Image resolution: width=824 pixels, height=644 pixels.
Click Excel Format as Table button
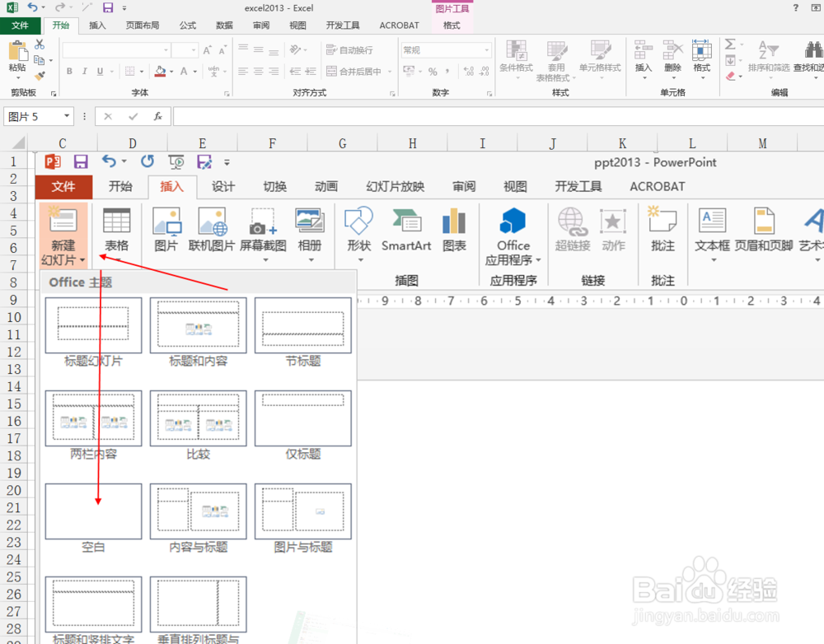point(556,61)
